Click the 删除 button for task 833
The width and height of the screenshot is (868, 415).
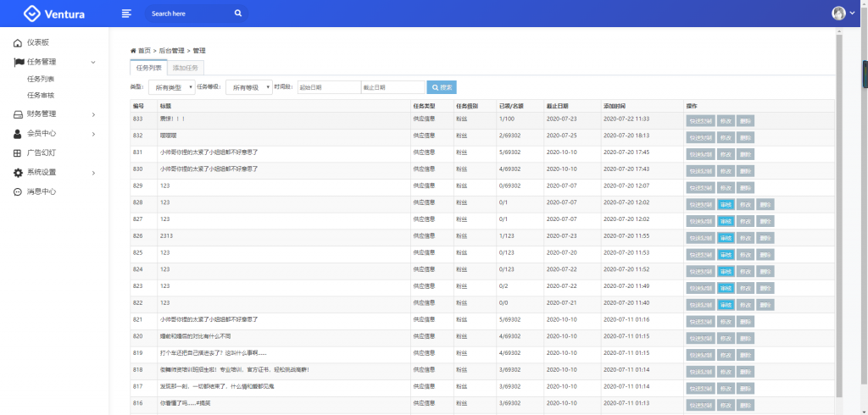pyautogui.click(x=744, y=120)
